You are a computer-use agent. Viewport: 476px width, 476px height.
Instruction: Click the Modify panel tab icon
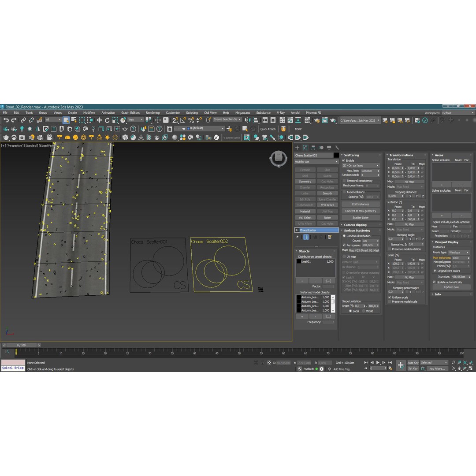[305, 147]
